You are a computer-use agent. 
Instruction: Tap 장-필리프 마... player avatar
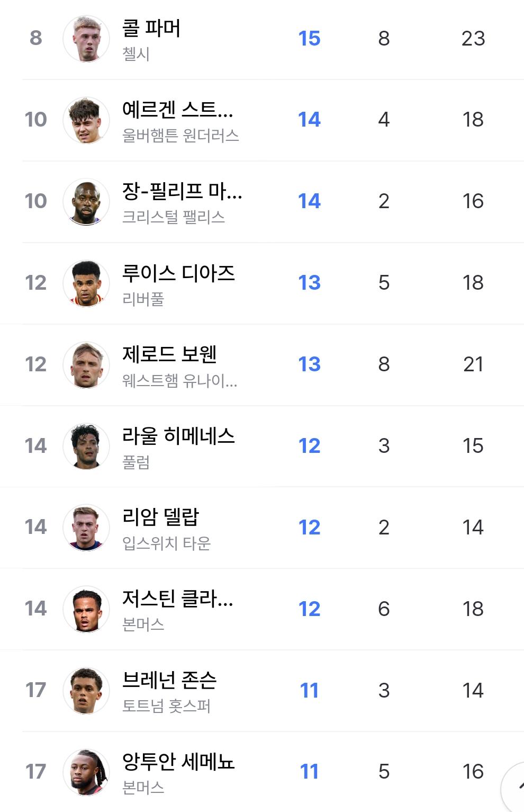pos(86,202)
